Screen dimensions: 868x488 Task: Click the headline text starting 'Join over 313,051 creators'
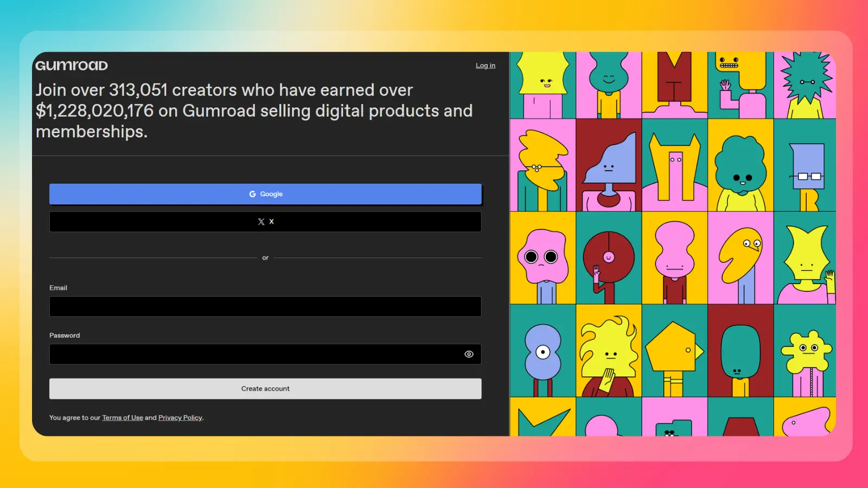coord(254,111)
